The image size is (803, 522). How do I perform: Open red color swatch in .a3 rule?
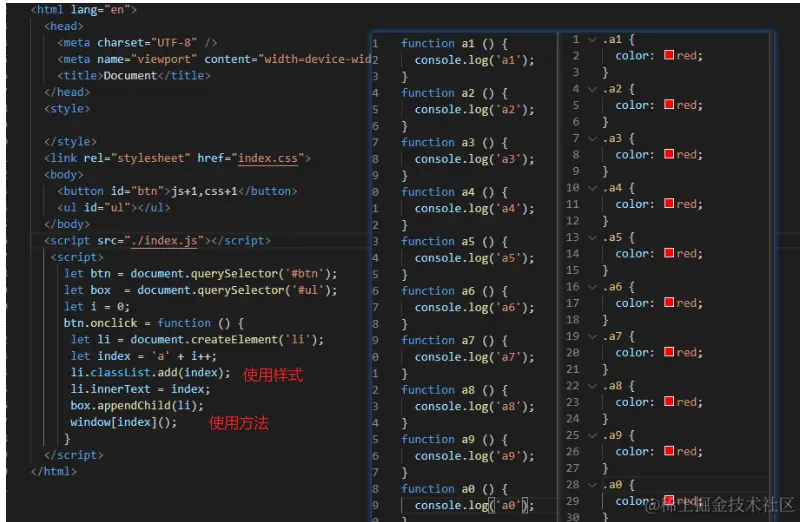click(x=669, y=154)
